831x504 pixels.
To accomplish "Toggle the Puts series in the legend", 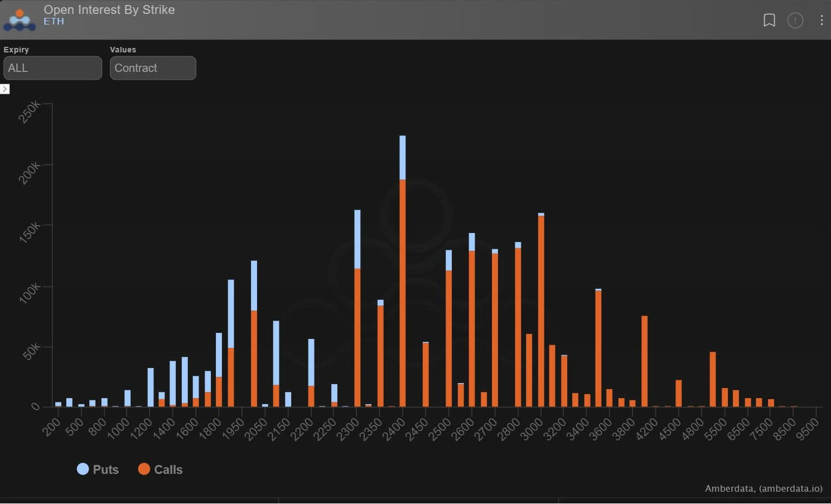I will (x=98, y=469).
